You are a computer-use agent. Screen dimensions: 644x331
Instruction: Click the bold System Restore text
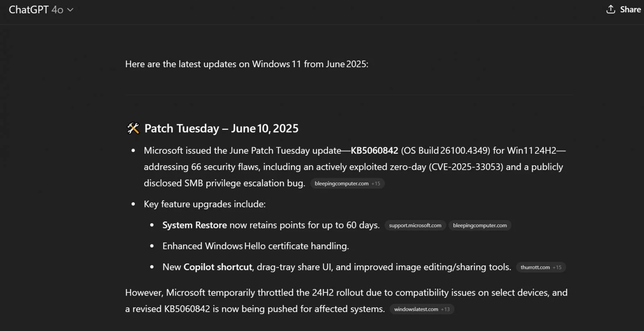pyautogui.click(x=194, y=225)
